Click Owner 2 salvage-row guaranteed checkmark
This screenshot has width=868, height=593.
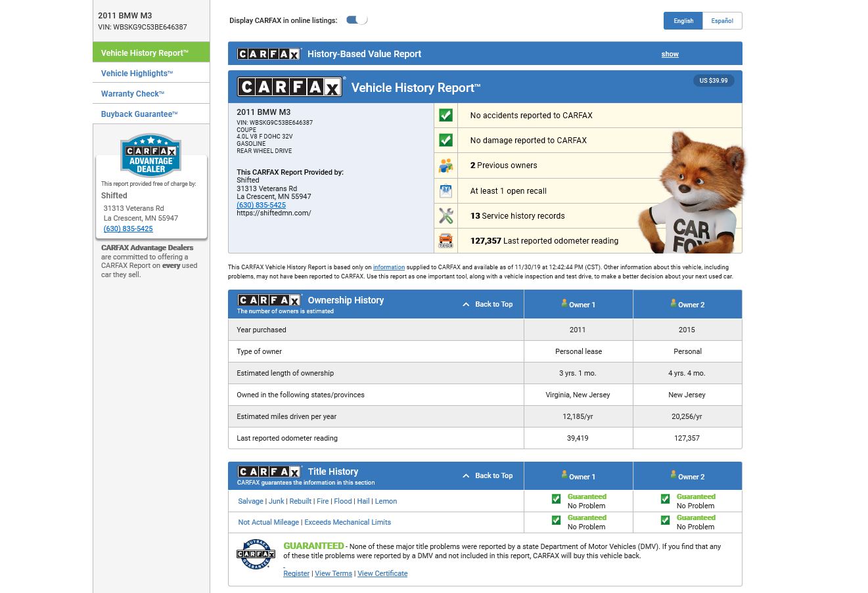click(665, 499)
